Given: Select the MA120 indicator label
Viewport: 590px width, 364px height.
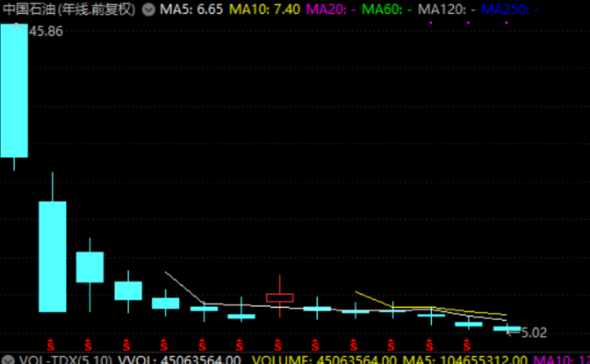Looking at the screenshot, I should coord(447,10).
